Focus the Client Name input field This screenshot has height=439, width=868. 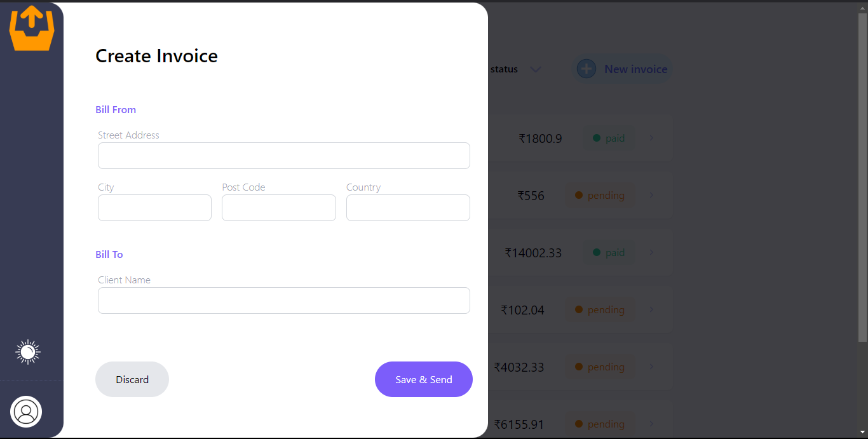pos(284,301)
